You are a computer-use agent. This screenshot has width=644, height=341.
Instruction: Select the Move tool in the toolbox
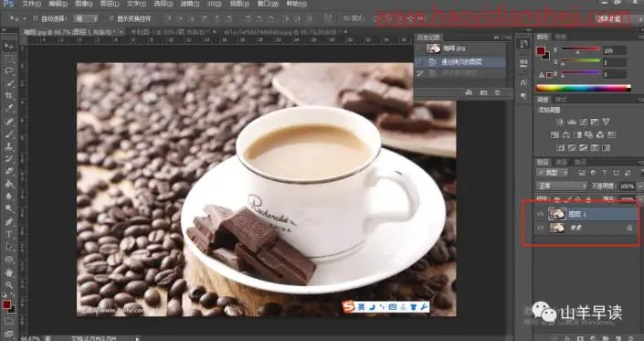9,46
